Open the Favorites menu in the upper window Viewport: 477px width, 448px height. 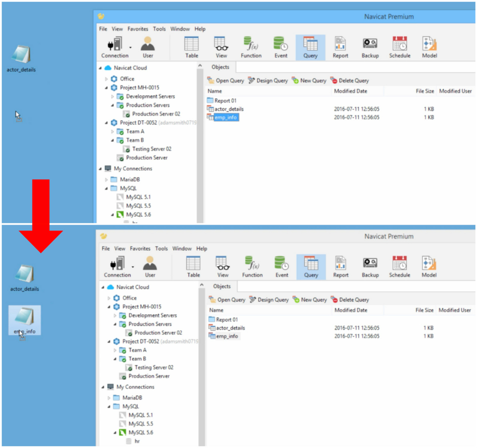point(138,29)
